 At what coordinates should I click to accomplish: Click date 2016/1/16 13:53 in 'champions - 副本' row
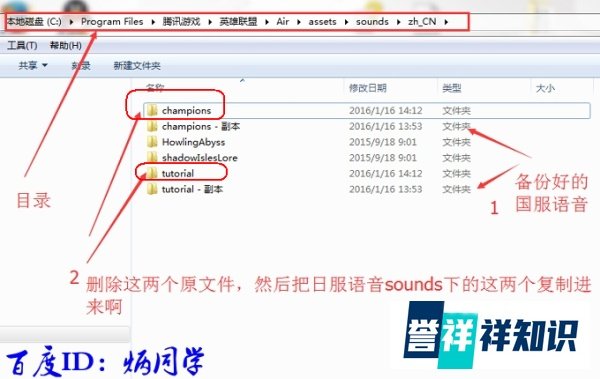pos(385,126)
